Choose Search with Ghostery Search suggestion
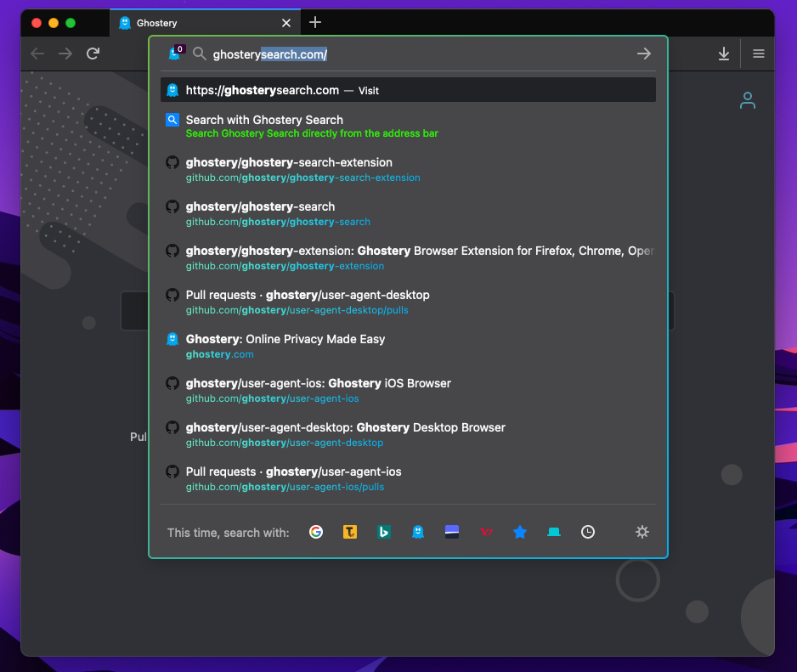Screen dimensions: 797x672 pos(408,126)
